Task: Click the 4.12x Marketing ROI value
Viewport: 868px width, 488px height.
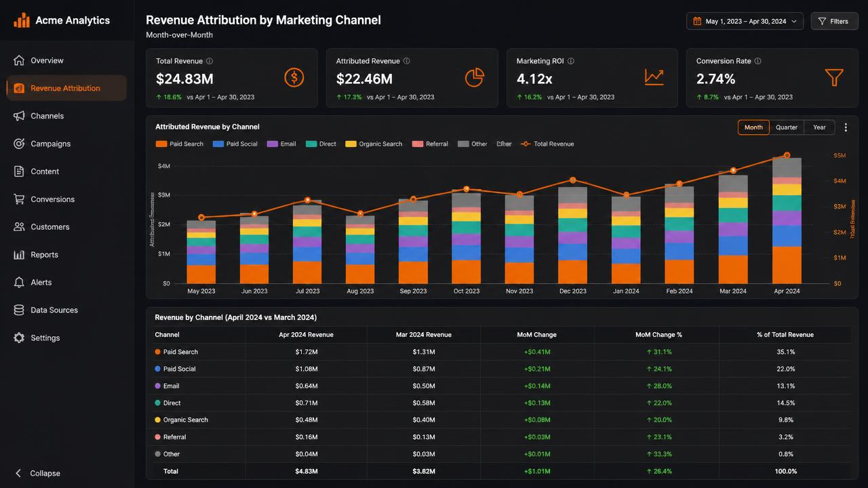Action: [534, 79]
